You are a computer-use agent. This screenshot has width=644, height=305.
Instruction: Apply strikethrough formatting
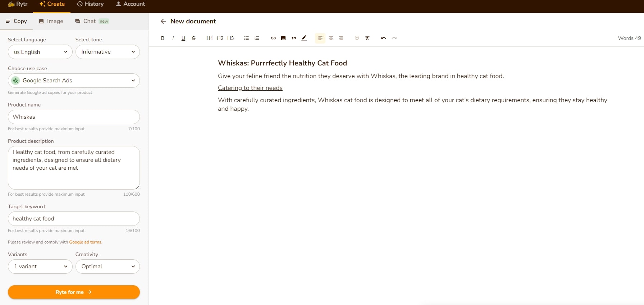[194, 38]
